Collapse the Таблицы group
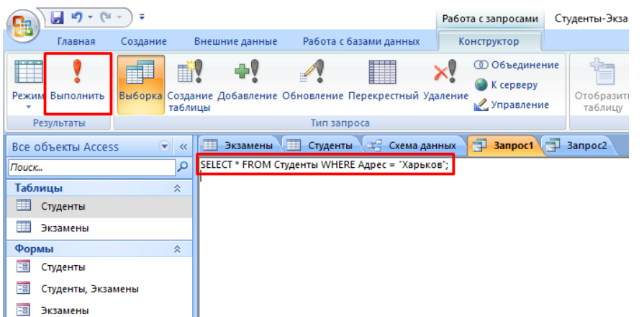 [177, 188]
